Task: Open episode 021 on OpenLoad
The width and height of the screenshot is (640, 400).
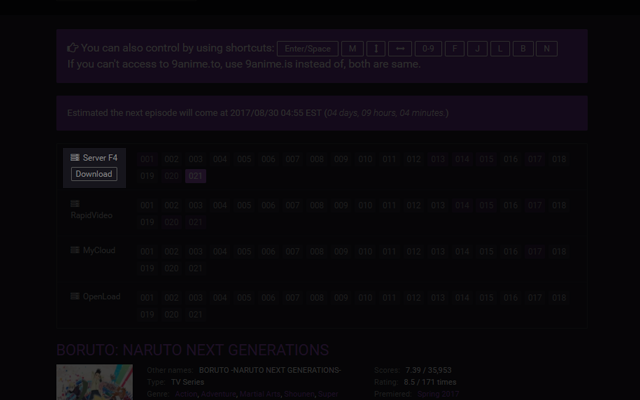Action: pos(196,314)
